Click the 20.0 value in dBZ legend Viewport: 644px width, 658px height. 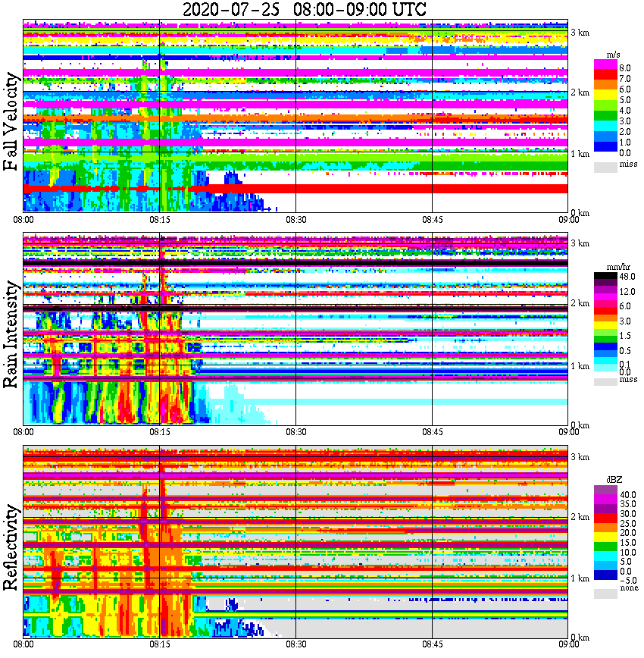click(x=628, y=532)
